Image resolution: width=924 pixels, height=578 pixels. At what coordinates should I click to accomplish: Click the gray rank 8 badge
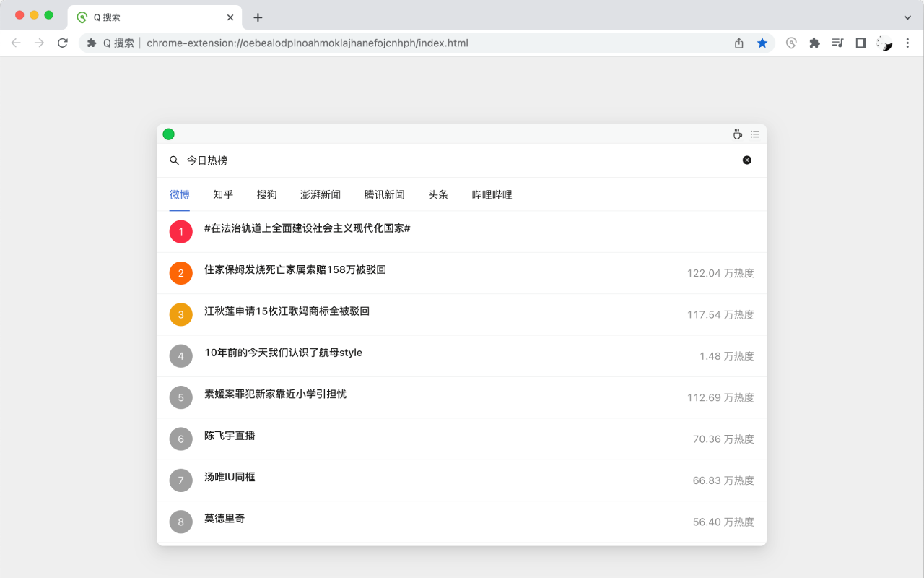(x=181, y=522)
